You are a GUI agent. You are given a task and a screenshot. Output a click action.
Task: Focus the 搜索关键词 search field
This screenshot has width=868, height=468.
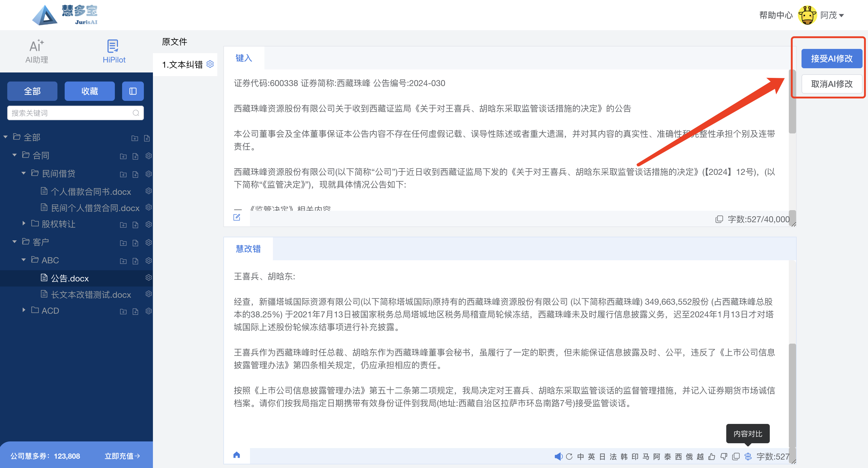pos(75,113)
